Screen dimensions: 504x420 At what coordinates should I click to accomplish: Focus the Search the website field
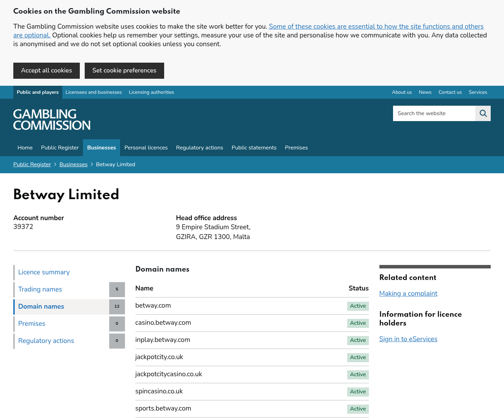click(x=434, y=113)
